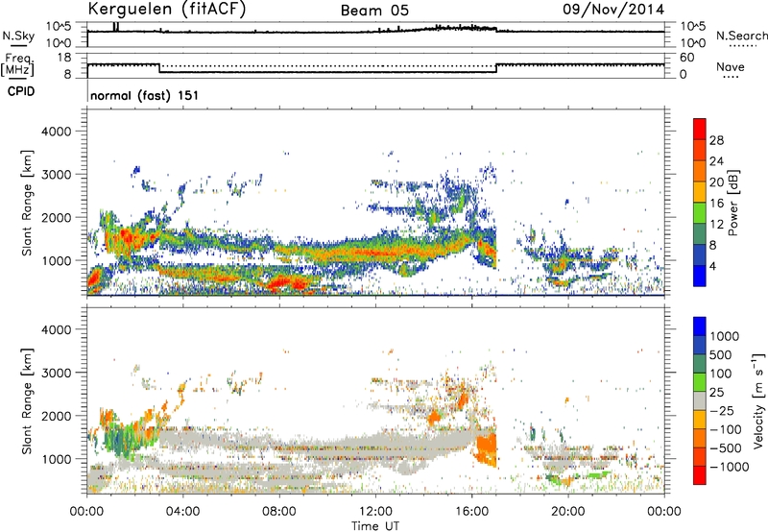Screen dimensions: 768x532
Task: Click the '4' power scale value
Action: click(713, 266)
